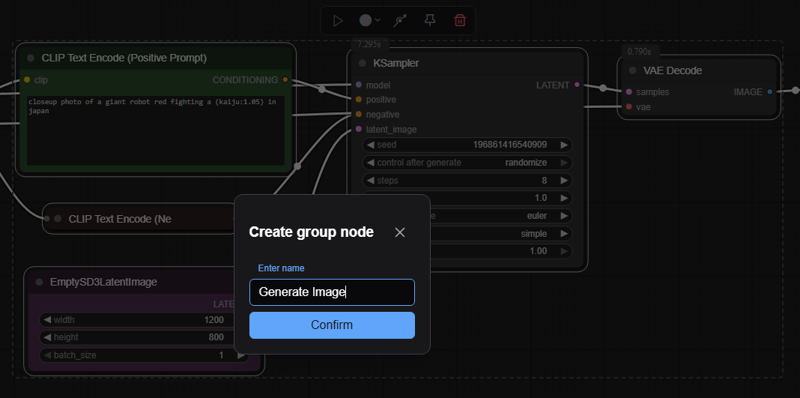Decrease the seed value with left arrow
This screenshot has height=398, width=800.
pyautogui.click(x=370, y=145)
